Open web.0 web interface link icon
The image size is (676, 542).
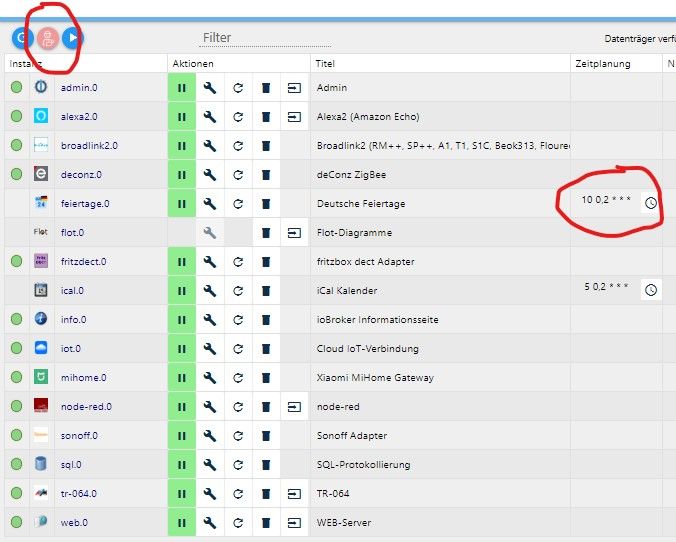[294, 523]
